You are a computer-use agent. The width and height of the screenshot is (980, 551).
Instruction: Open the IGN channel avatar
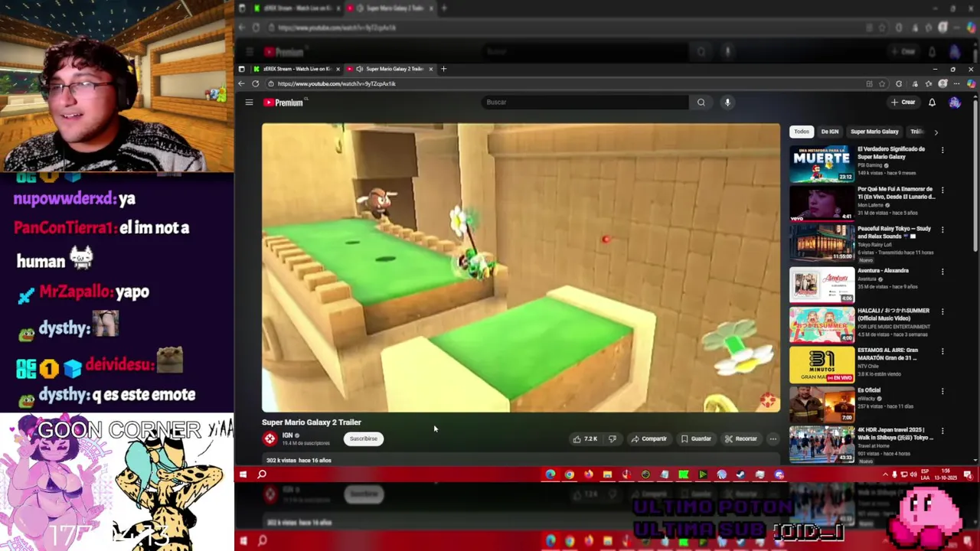tap(269, 439)
